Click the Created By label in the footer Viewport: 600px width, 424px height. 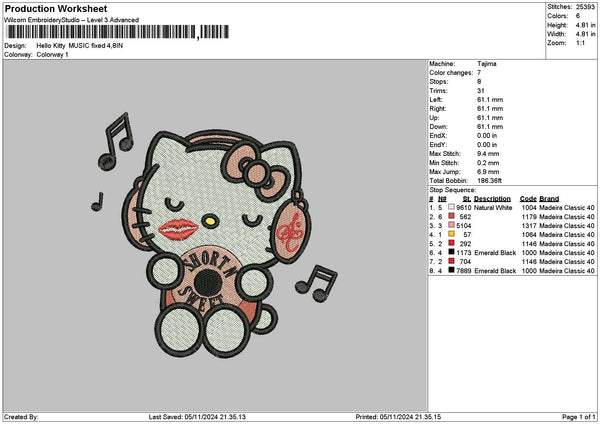pyautogui.click(x=21, y=417)
